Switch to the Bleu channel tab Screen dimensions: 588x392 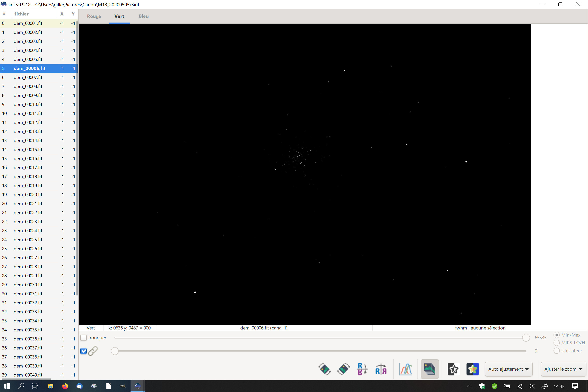click(143, 16)
